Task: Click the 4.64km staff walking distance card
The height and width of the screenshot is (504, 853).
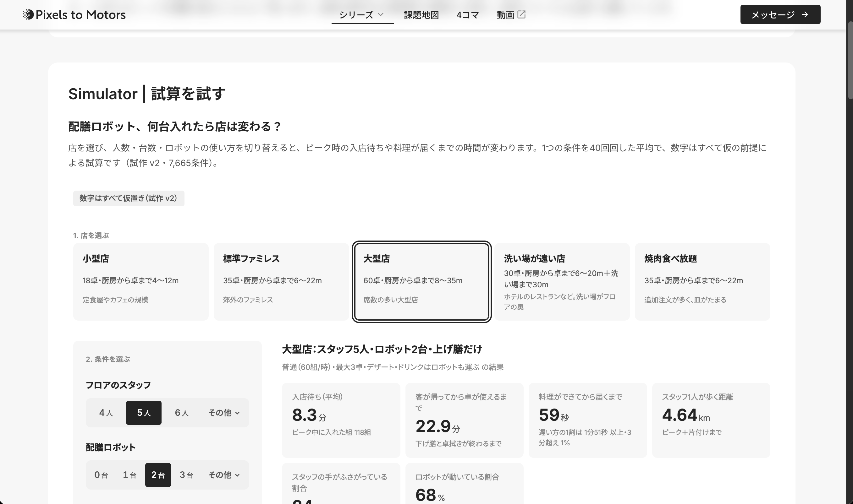Action: click(x=711, y=420)
